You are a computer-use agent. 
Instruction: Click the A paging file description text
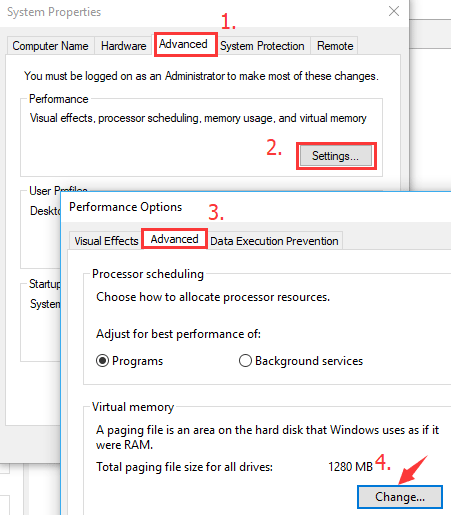(x=267, y=437)
